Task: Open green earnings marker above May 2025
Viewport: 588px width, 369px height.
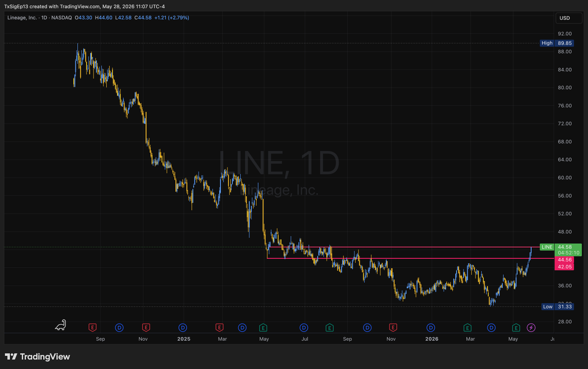Action: tap(263, 327)
